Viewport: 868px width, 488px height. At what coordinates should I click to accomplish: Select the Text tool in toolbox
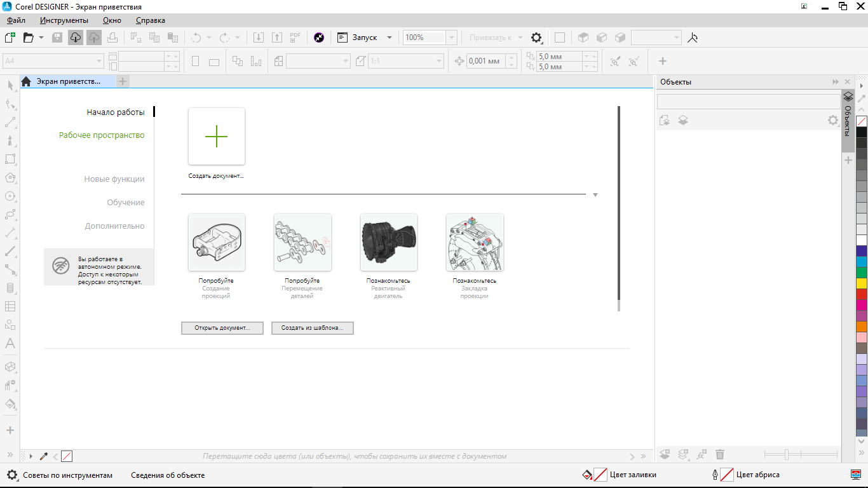click(x=10, y=344)
